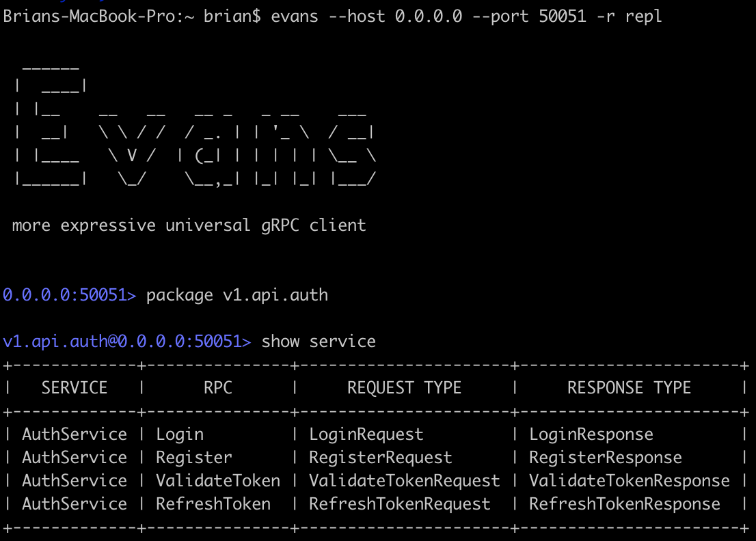756x541 pixels.
Task: Click the '--port 50051' argument in first line
Action: tap(529, 16)
